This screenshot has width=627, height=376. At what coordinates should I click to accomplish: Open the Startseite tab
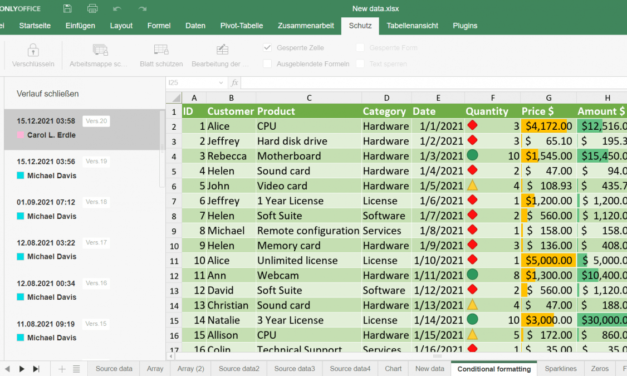pyautogui.click(x=35, y=26)
